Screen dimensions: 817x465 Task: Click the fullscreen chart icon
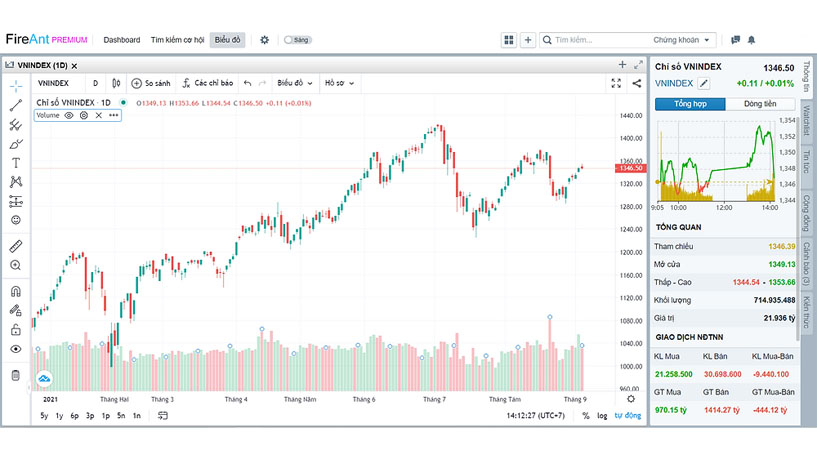pyautogui.click(x=616, y=83)
